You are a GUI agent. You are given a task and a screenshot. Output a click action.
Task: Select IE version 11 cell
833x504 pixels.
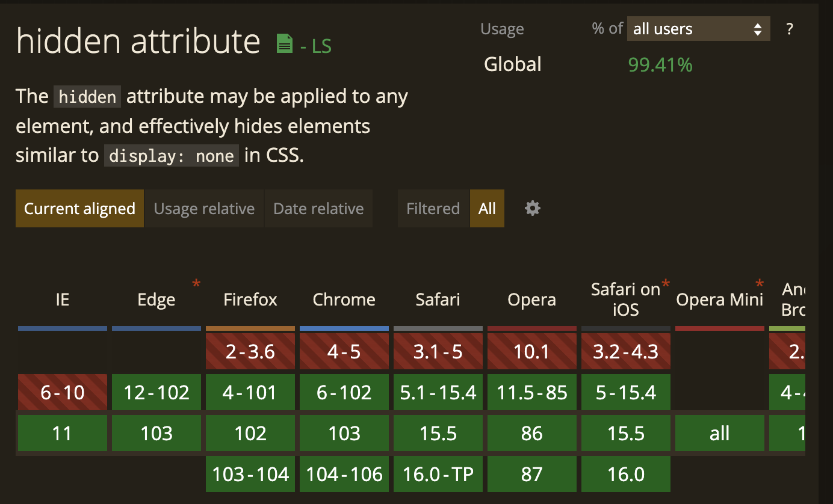click(63, 433)
